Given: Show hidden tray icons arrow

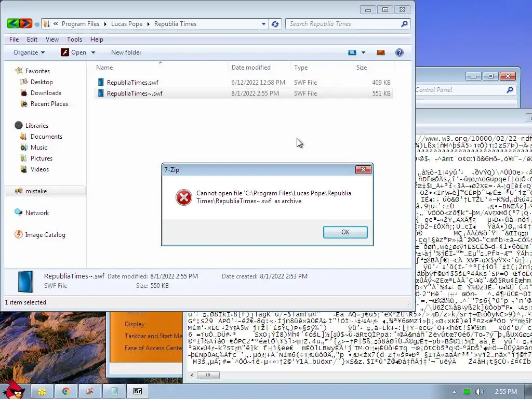Looking at the screenshot, I should click(454, 392).
